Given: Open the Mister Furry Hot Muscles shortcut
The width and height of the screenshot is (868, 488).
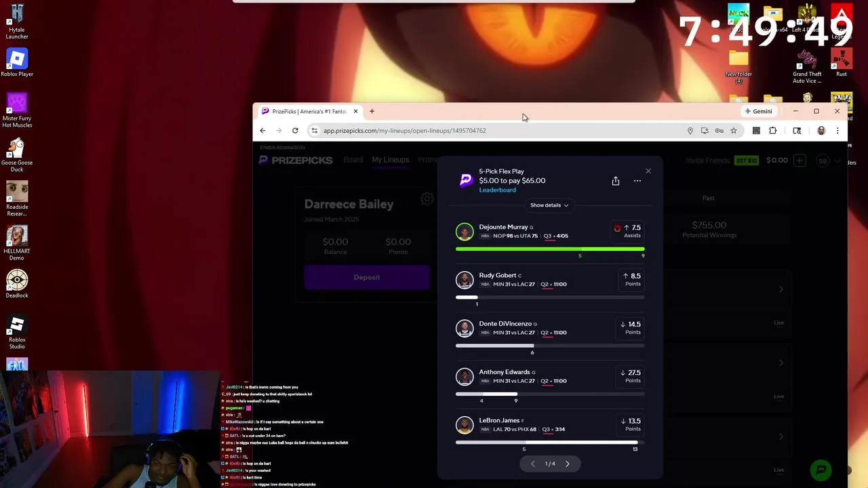Looking at the screenshot, I should [x=17, y=110].
